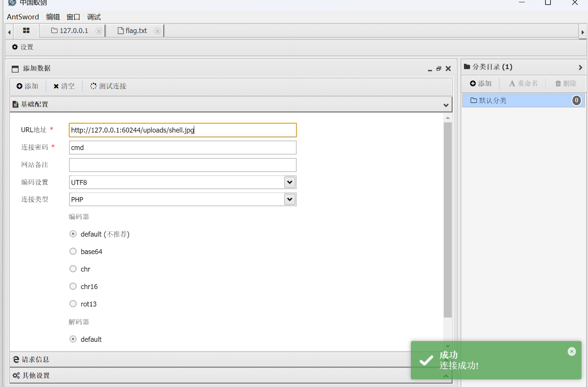Open the 窗口 menu
Image resolution: width=588 pixels, height=387 pixels.
pos(73,17)
